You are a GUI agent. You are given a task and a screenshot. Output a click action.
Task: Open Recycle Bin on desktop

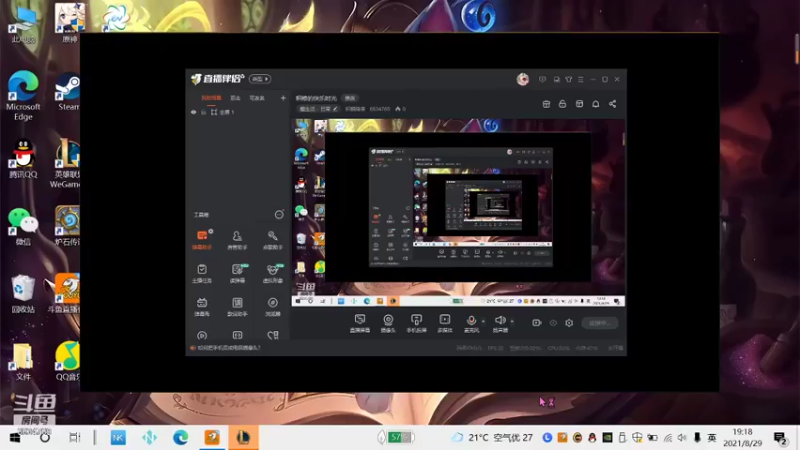pos(23,293)
